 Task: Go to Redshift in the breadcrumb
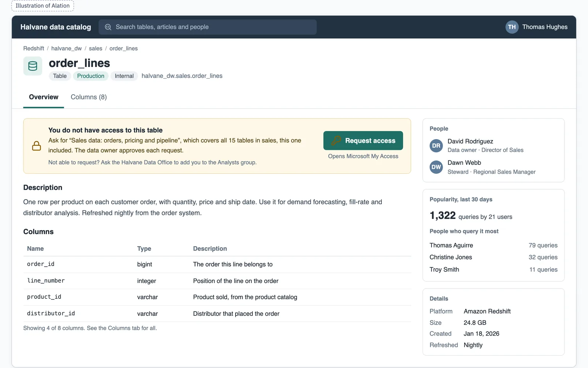click(x=33, y=48)
